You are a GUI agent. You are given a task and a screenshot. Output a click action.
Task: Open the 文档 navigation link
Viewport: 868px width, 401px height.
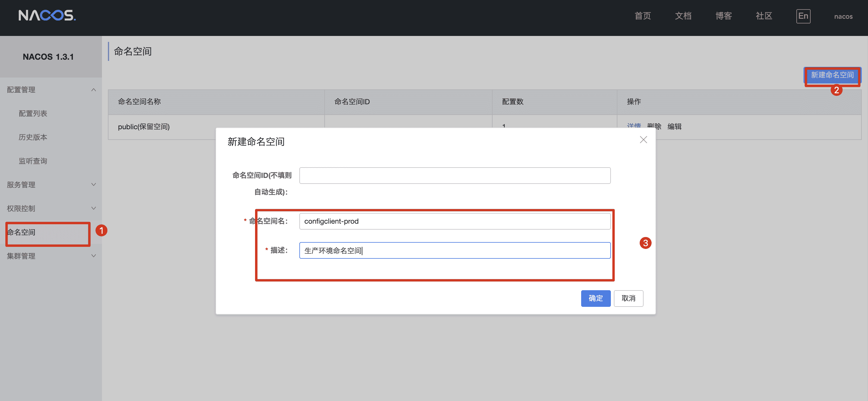[683, 16]
